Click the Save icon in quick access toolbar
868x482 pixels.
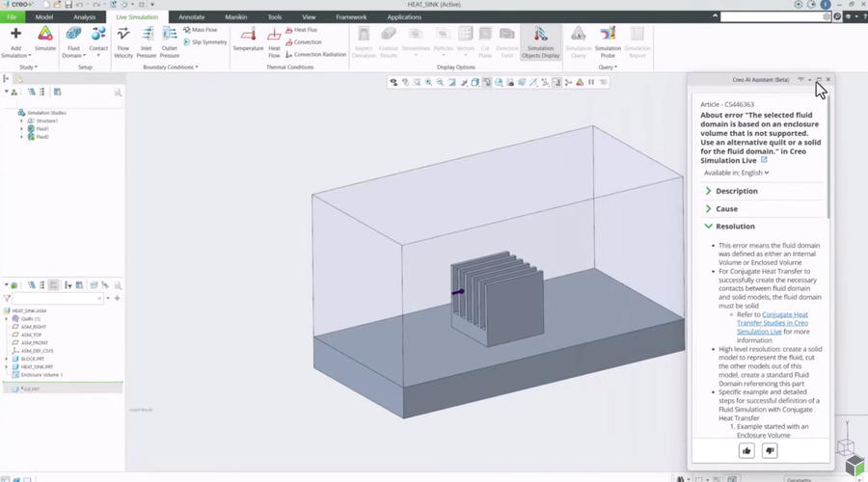tap(68, 5)
